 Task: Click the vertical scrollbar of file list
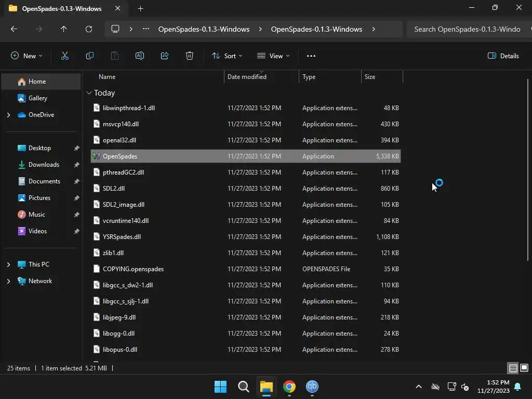[528, 170]
